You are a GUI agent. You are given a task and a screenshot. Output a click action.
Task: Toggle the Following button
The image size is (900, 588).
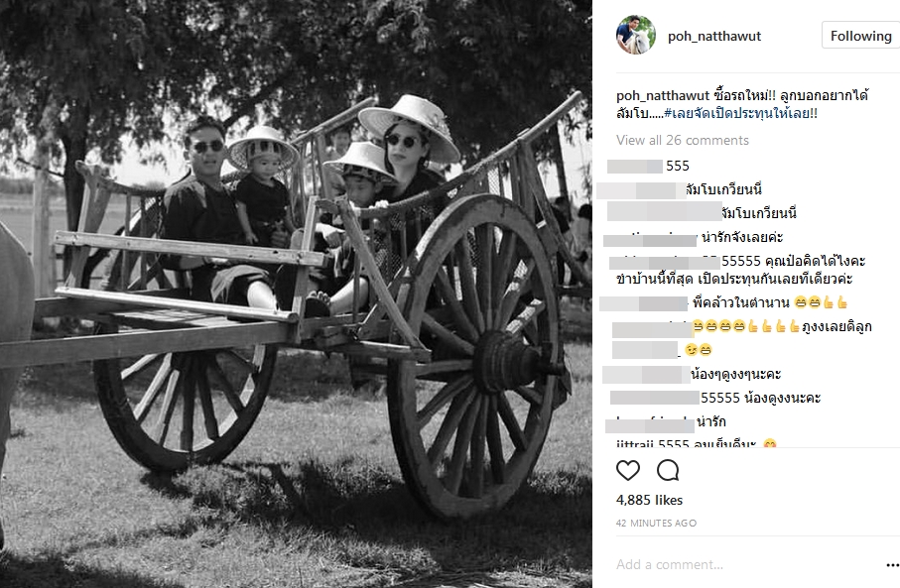point(860,36)
